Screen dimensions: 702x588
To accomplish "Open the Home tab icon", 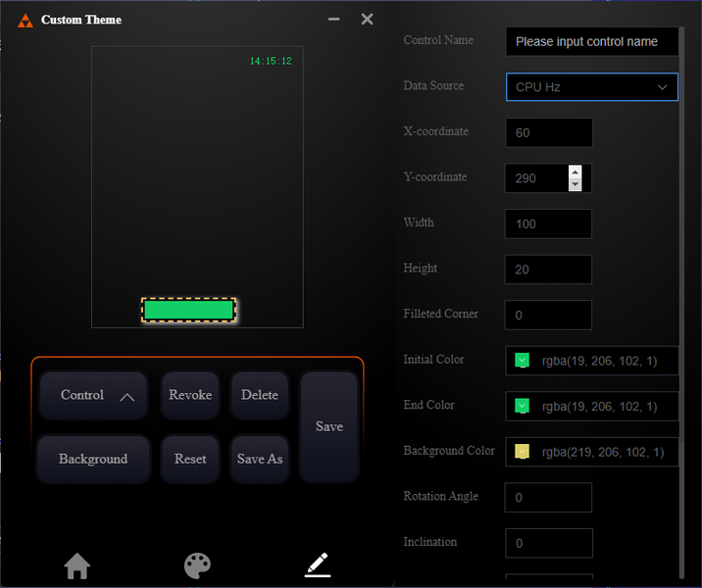I will point(77,565).
